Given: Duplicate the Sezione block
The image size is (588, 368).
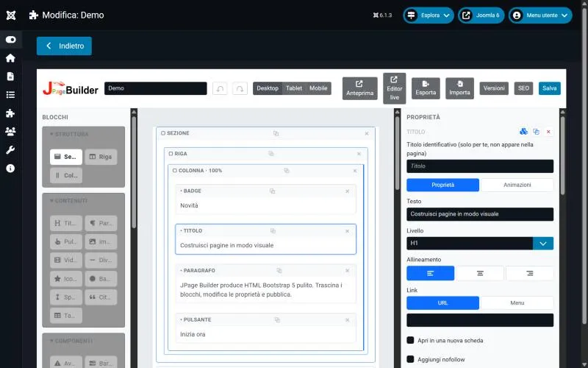Looking at the screenshot, I should (276, 133).
